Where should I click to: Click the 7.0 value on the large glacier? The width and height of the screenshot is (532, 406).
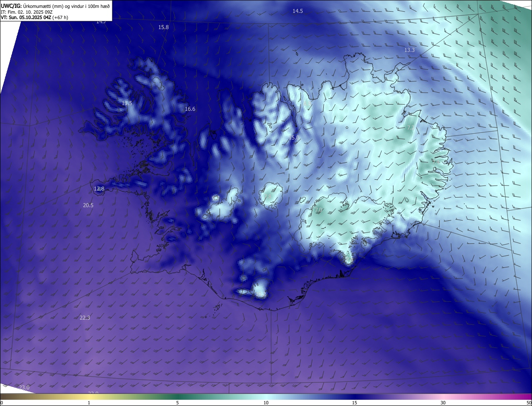(319, 210)
